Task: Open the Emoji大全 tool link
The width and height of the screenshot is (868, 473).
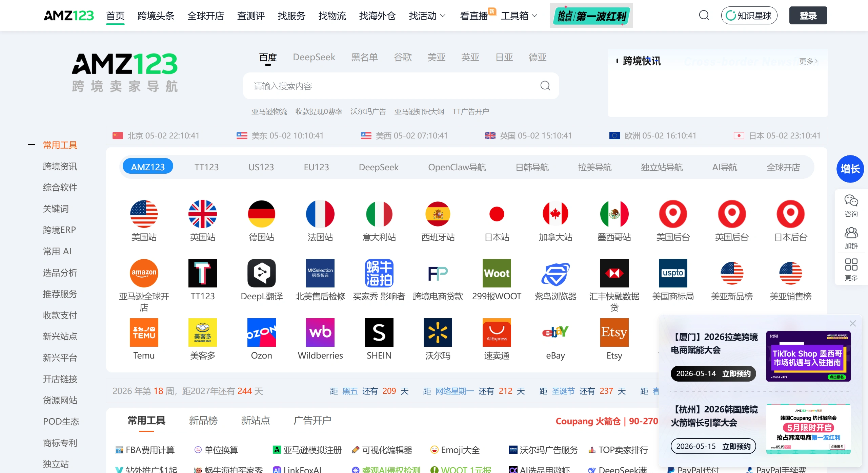Action: (x=455, y=450)
